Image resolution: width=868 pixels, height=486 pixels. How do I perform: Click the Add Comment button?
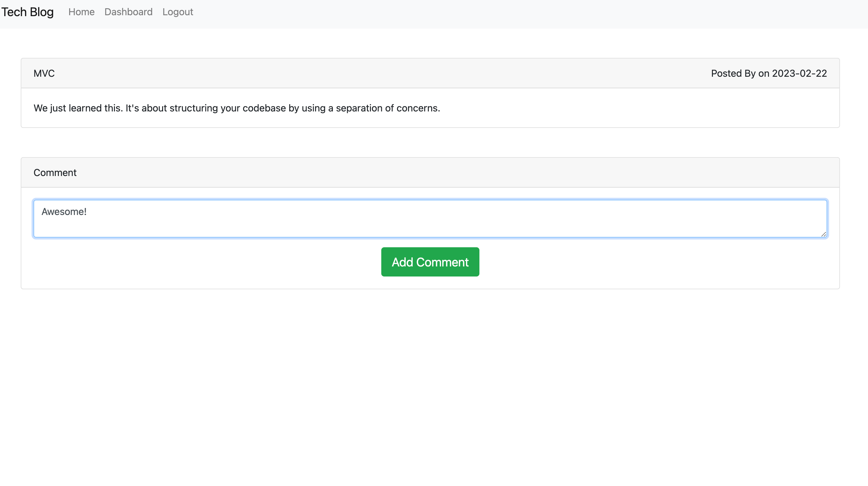tap(430, 262)
